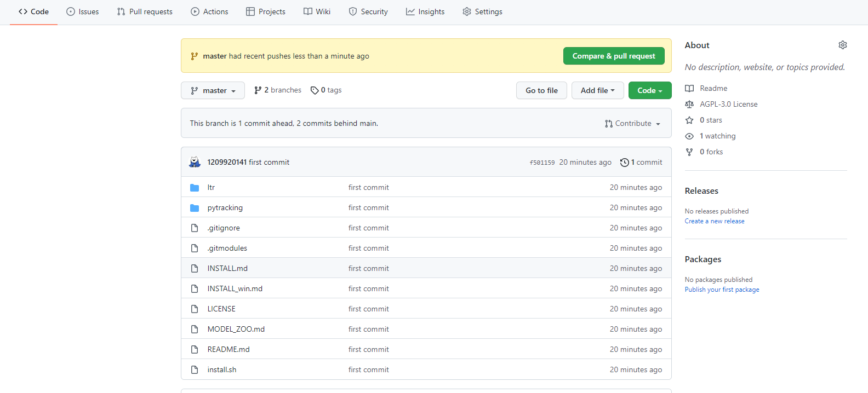868x393 pixels.
Task: View the Insights tab
Action: (425, 11)
